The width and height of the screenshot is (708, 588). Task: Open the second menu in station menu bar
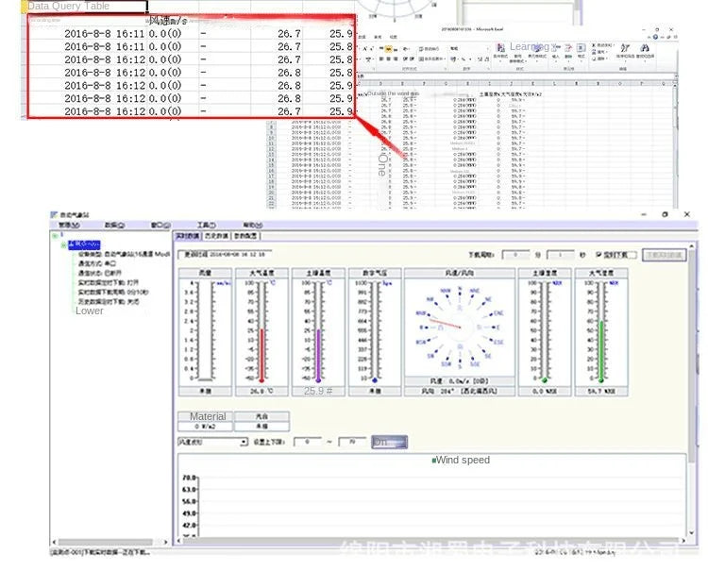click(114, 225)
